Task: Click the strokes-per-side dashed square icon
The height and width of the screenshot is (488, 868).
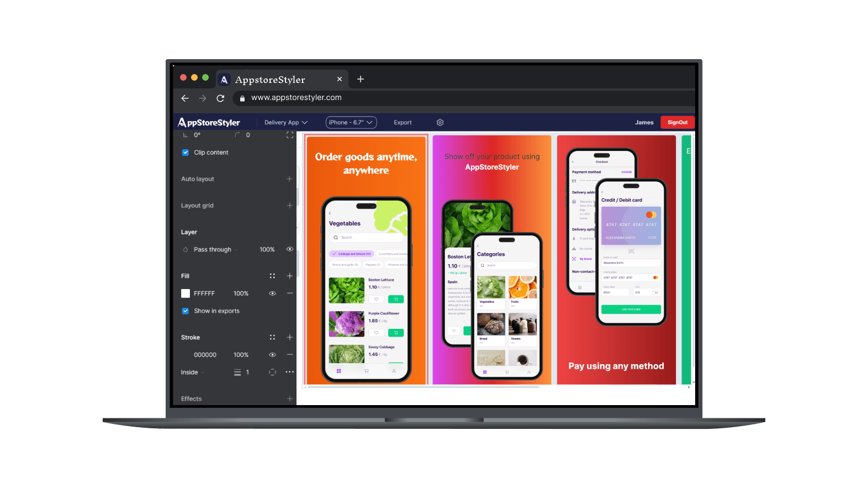Action: 272,372
